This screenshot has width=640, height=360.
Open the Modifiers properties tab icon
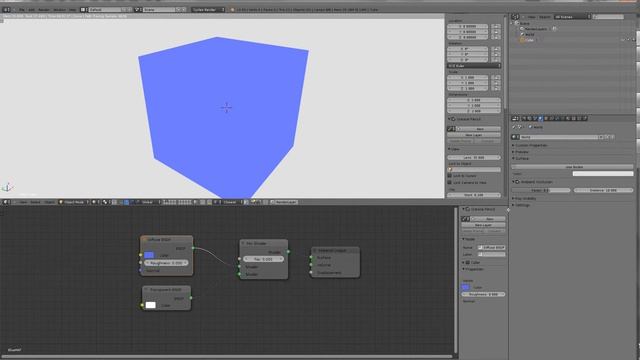(557, 118)
